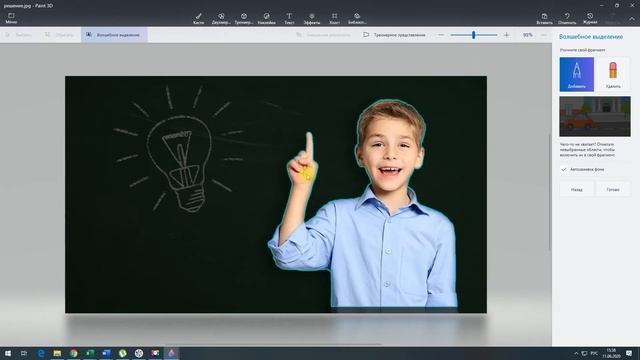This screenshot has width=640, height=360.
Task: Click the yellow mark on boy's hand
Action: coord(306,174)
